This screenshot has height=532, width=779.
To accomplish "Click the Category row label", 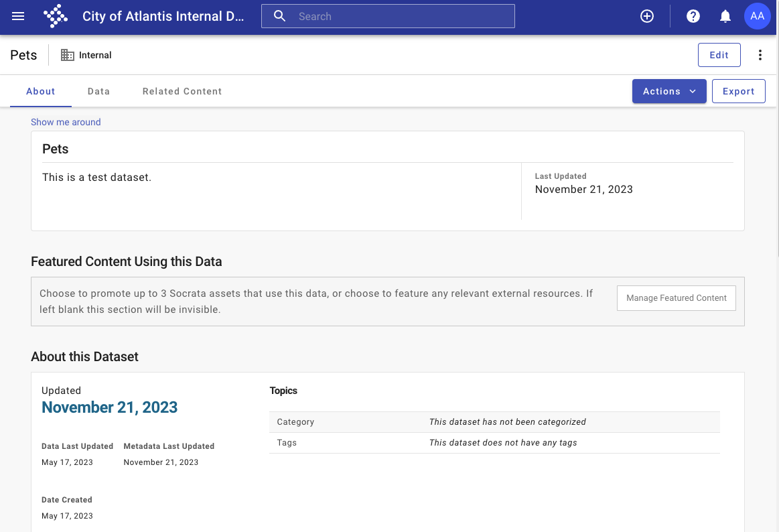I will [x=295, y=421].
